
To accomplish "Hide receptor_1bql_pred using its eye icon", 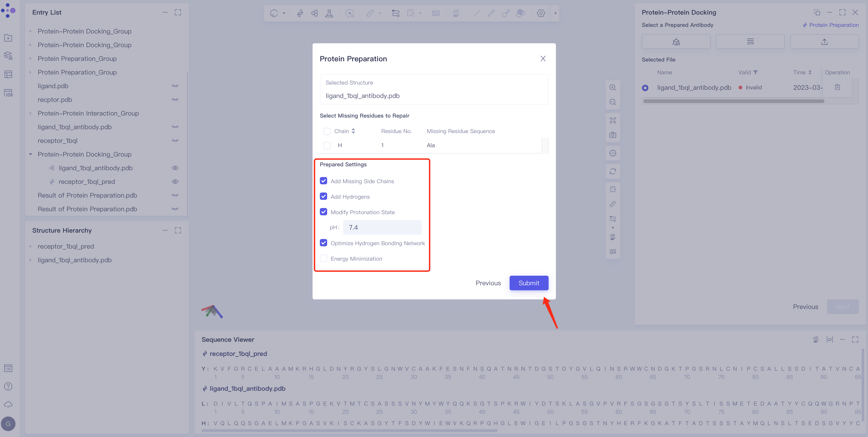I will point(175,182).
